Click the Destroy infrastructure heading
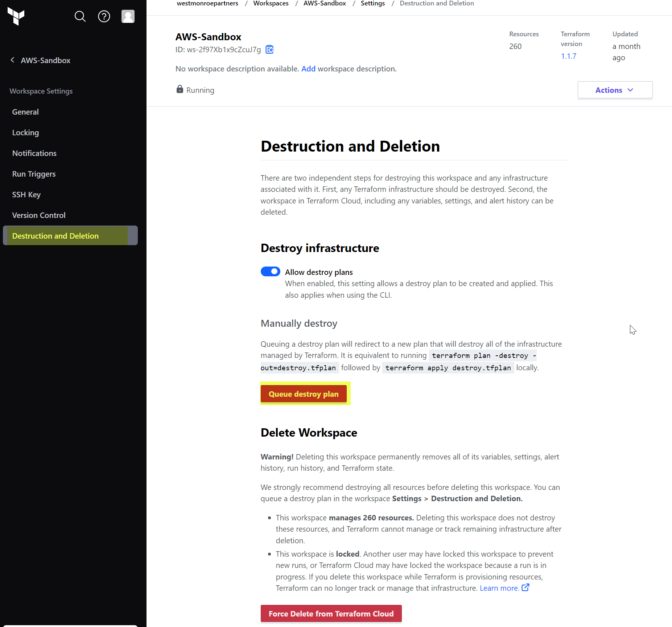Viewport: 672px width, 627px height. tap(319, 248)
